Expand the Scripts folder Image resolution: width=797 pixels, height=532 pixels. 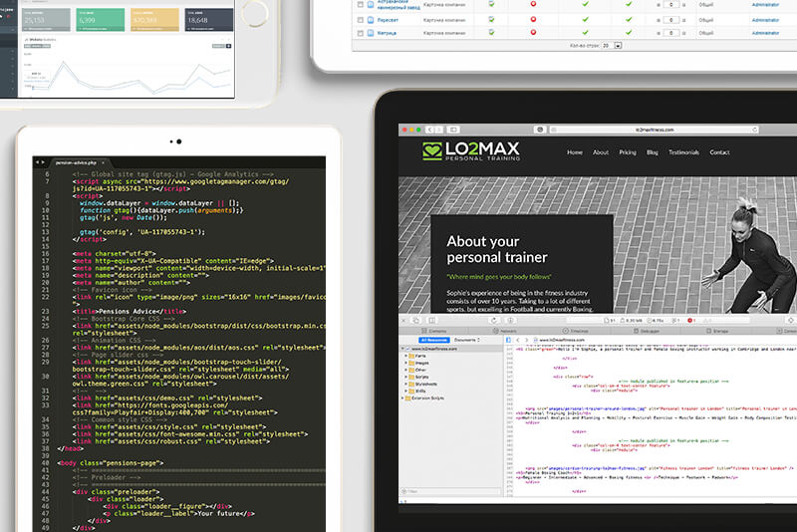pyautogui.click(x=406, y=377)
